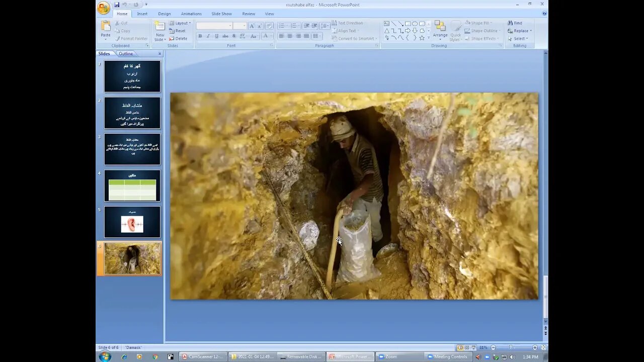The width and height of the screenshot is (644, 362).
Task: Switch to the Outline pane tab
Action: point(126,54)
